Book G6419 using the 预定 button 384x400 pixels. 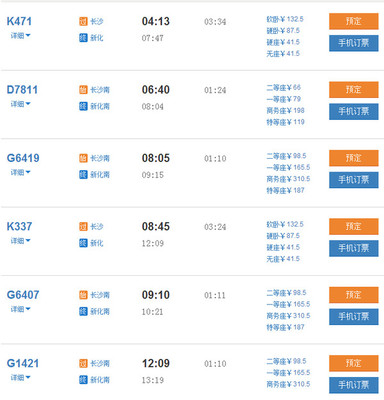coord(354,158)
